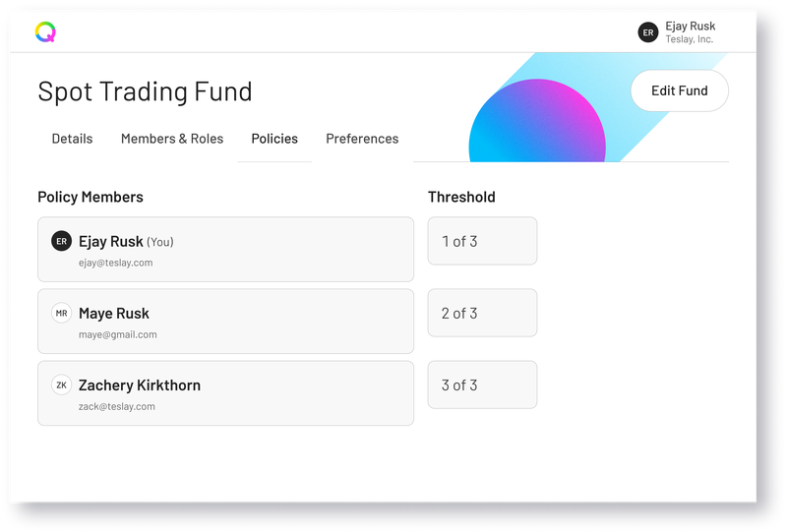Click Zachery Kirkthorn's ZK avatar icon
The image size is (787, 532).
click(61, 384)
